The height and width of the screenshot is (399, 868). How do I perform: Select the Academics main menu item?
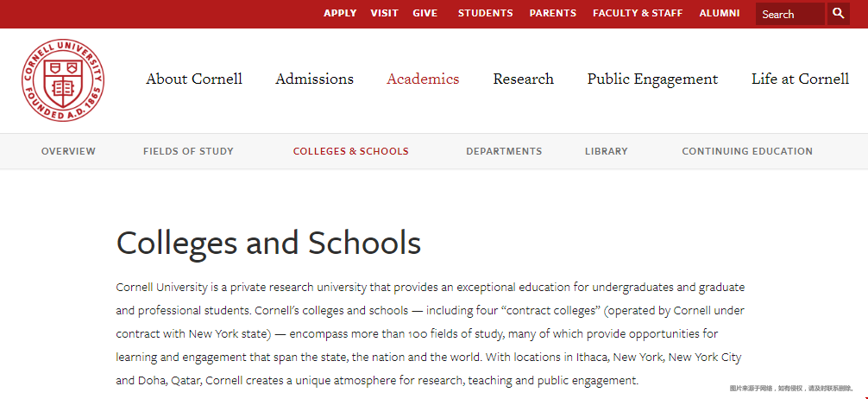pos(423,79)
